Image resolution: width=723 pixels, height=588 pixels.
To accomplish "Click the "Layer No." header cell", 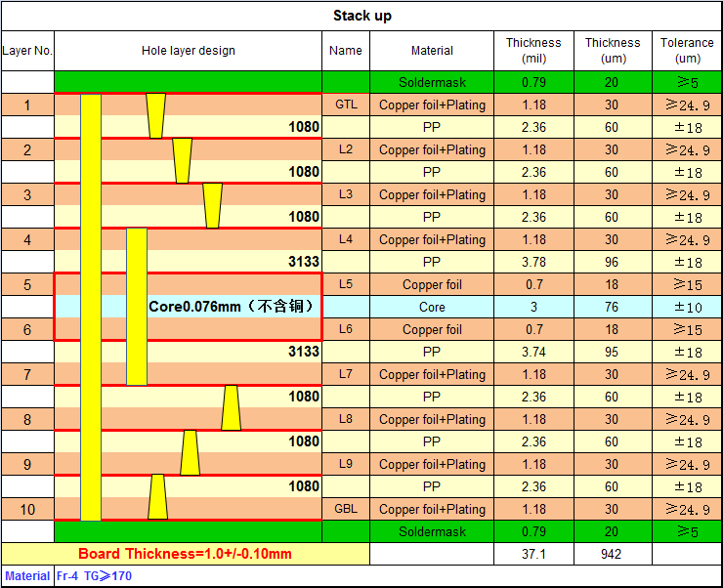I will pos(27,51).
